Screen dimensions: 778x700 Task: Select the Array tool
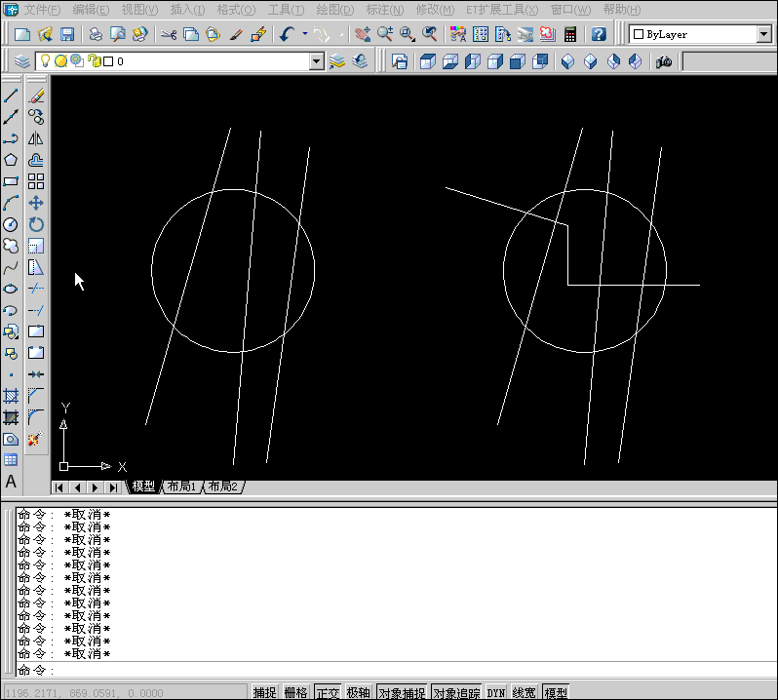tap(36, 181)
